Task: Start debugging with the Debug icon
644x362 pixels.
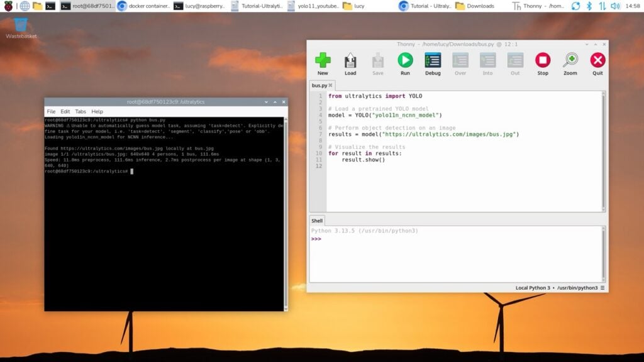Action: [x=433, y=61]
